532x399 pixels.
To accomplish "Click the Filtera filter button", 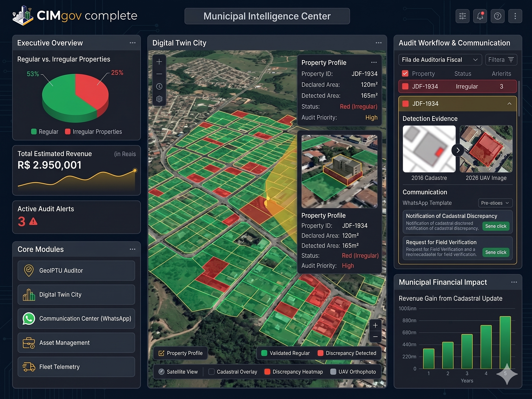I will tap(501, 60).
